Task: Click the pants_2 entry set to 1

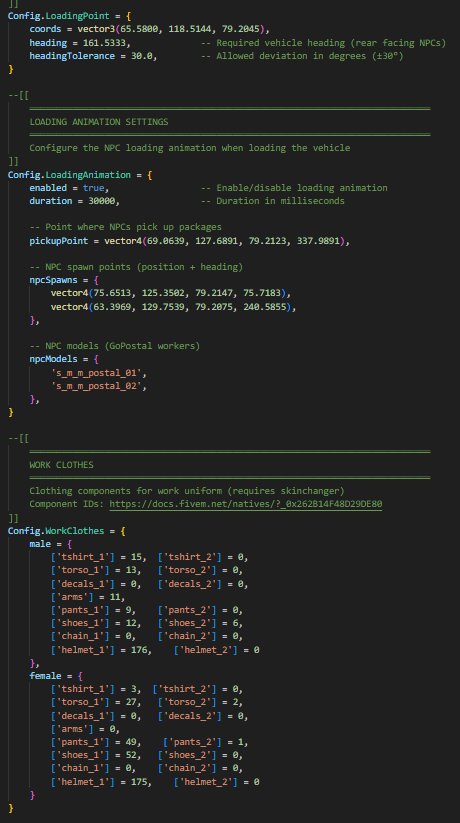Action: coord(206,742)
